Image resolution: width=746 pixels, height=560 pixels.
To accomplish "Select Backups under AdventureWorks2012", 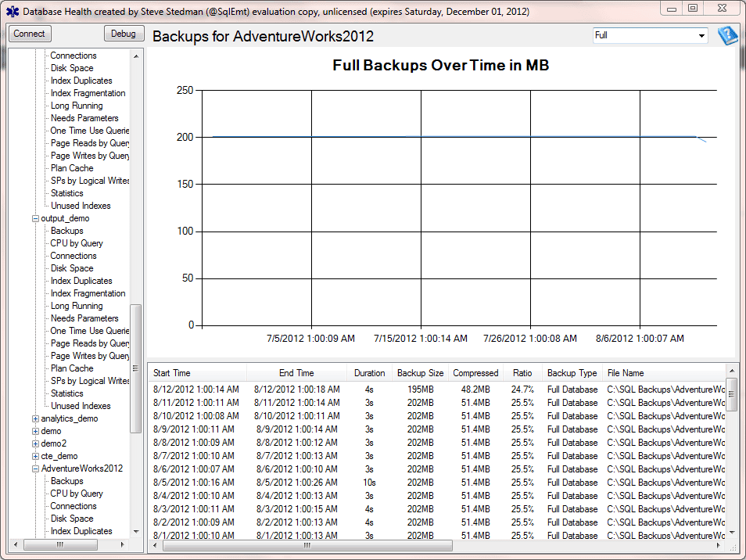I will [66, 481].
